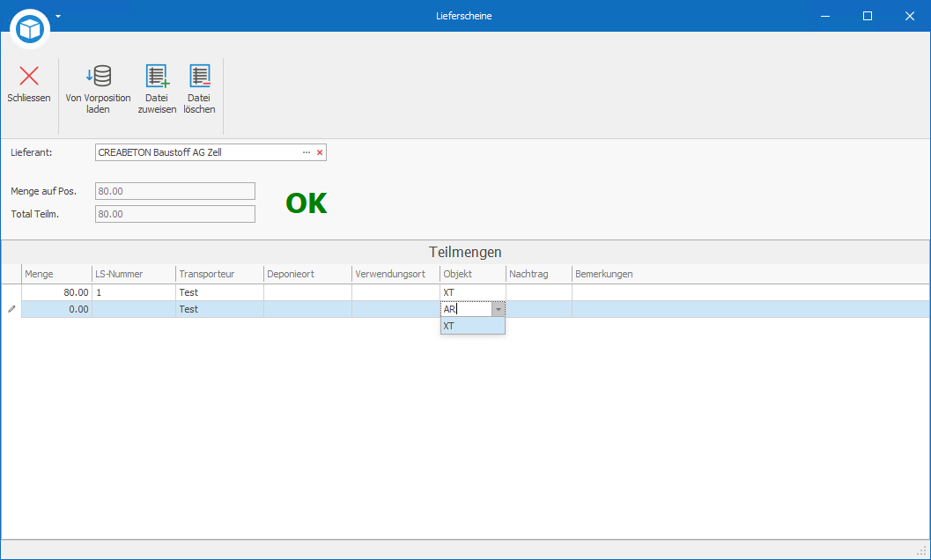Screen dimensions: 931x560
Task: Open quick access arrow beside app logo
Action: 58,16
